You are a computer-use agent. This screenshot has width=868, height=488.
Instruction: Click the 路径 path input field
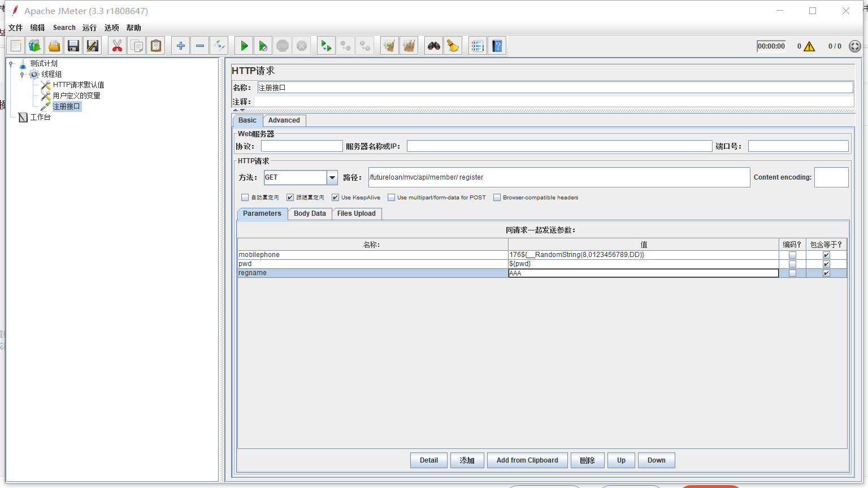(x=559, y=177)
